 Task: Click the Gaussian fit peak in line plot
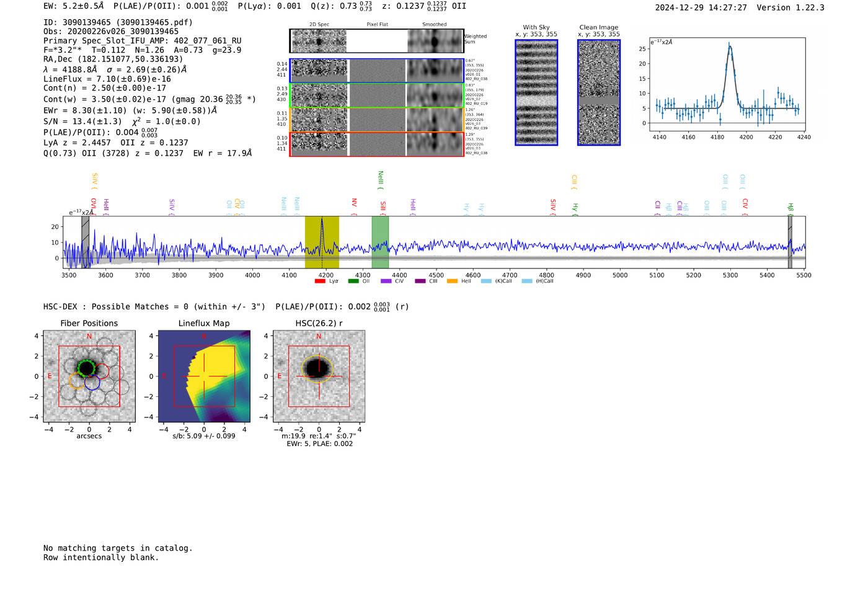[729, 46]
